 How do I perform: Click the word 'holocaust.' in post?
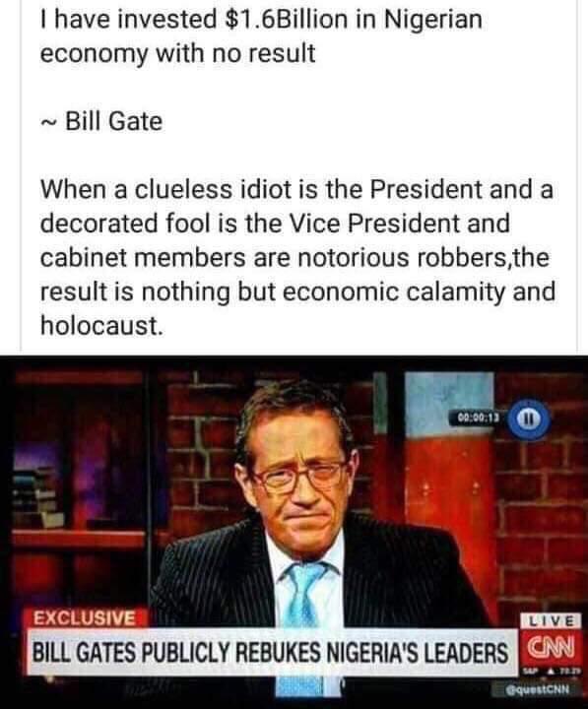point(101,325)
